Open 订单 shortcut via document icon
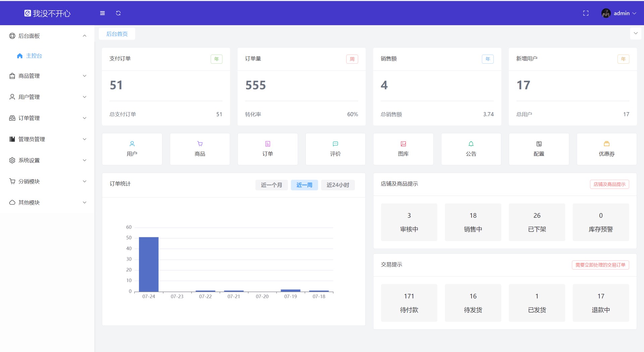Image resolution: width=644 pixels, height=352 pixels. point(268,144)
